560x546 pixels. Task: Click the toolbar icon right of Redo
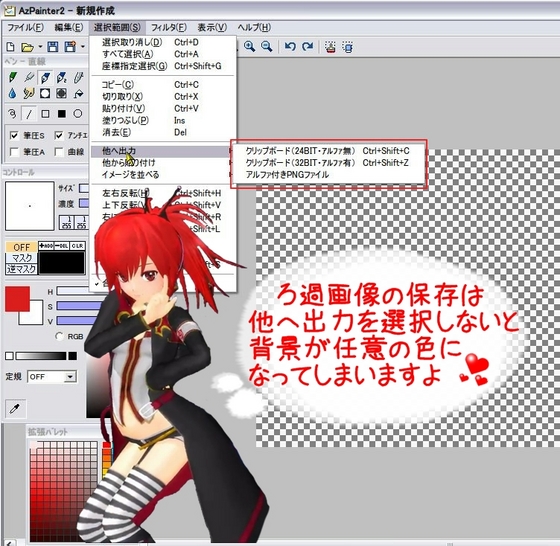tap(331, 47)
